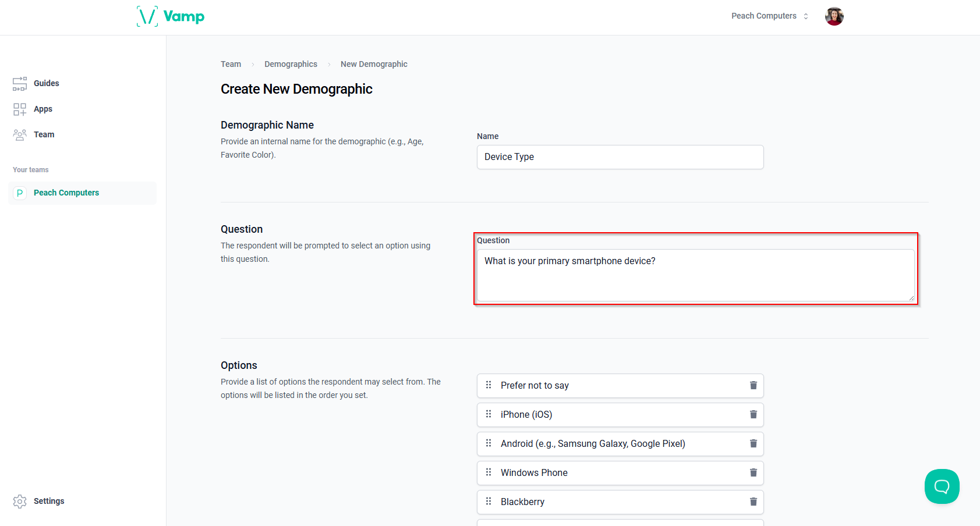Select the Guides icon in the sidebar
Viewport: 980px width, 526px height.
pyautogui.click(x=20, y=83)
